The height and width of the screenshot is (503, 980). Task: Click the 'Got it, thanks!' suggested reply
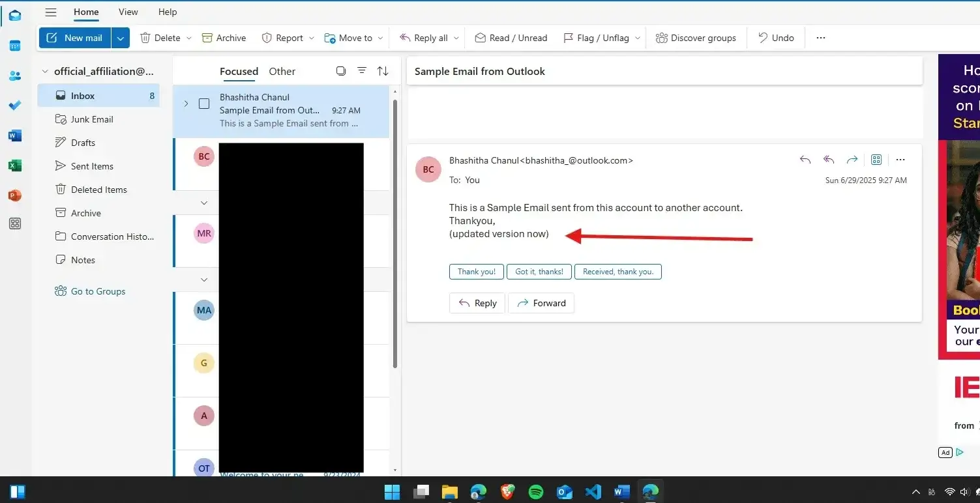click(539, 272)
